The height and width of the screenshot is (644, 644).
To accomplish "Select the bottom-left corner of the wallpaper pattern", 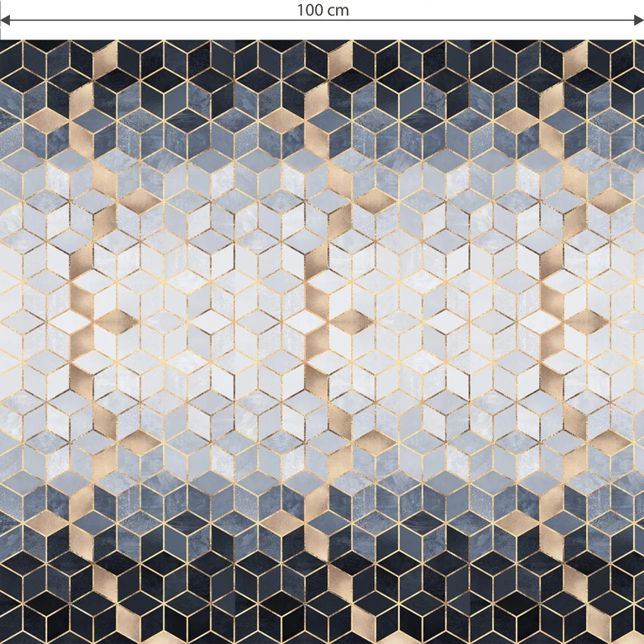I will (2, 641).
